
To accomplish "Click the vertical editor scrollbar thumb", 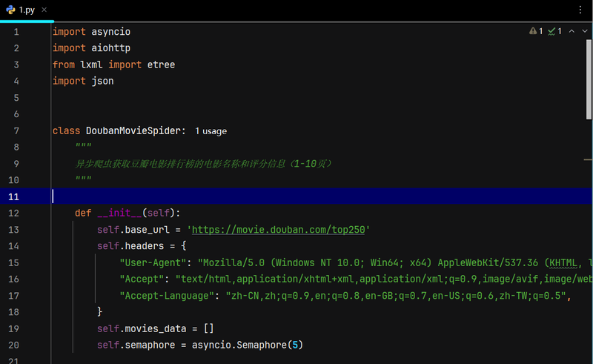I will point(589,79).
